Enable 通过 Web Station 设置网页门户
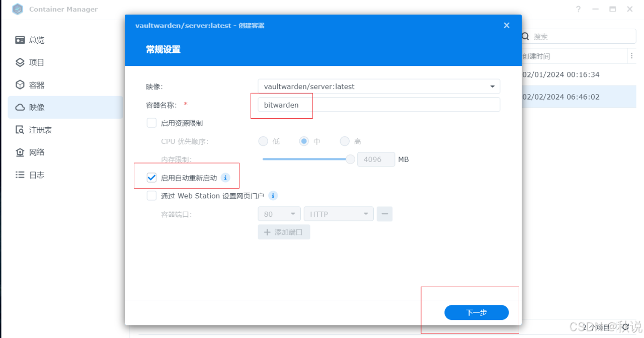 (x=151, y=195)
